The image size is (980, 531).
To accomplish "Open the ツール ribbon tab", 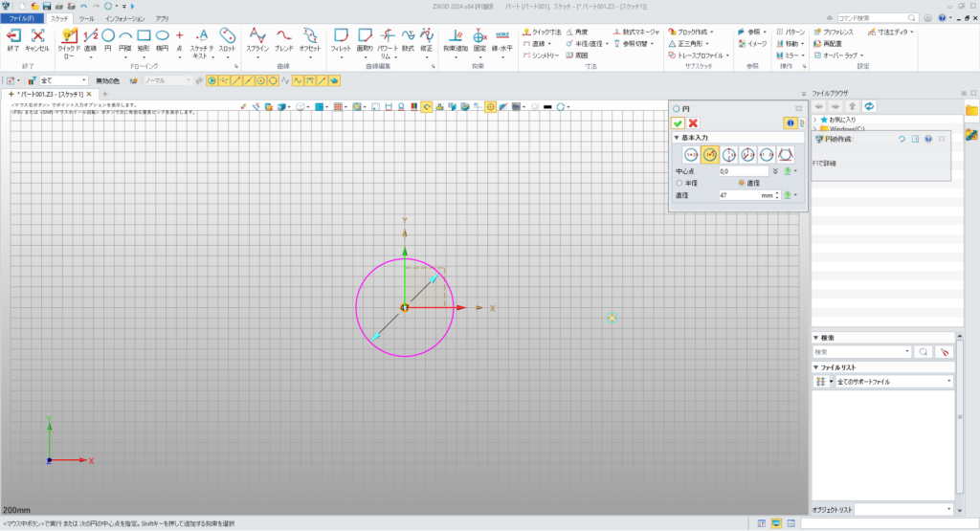I will click(x=86, y=18).
